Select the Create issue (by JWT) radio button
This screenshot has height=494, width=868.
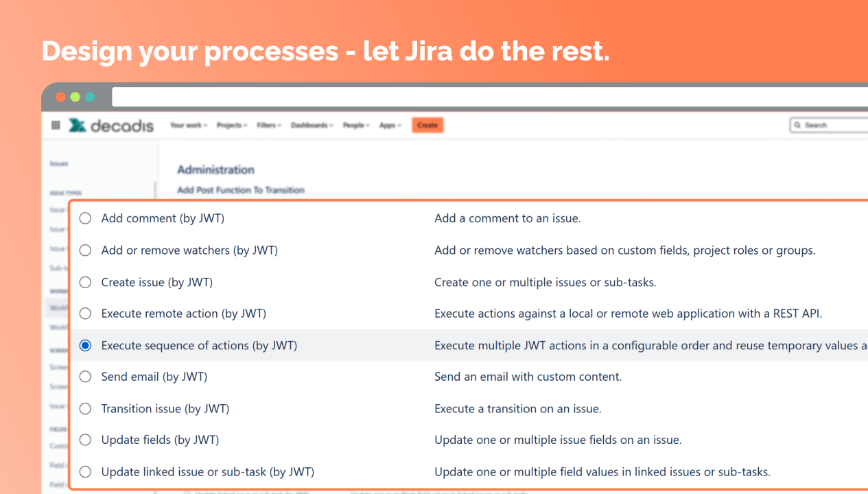85,282
